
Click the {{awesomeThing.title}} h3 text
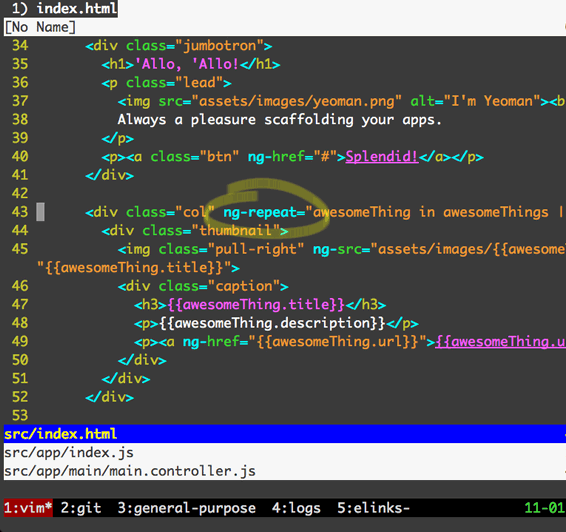(256, 305)
